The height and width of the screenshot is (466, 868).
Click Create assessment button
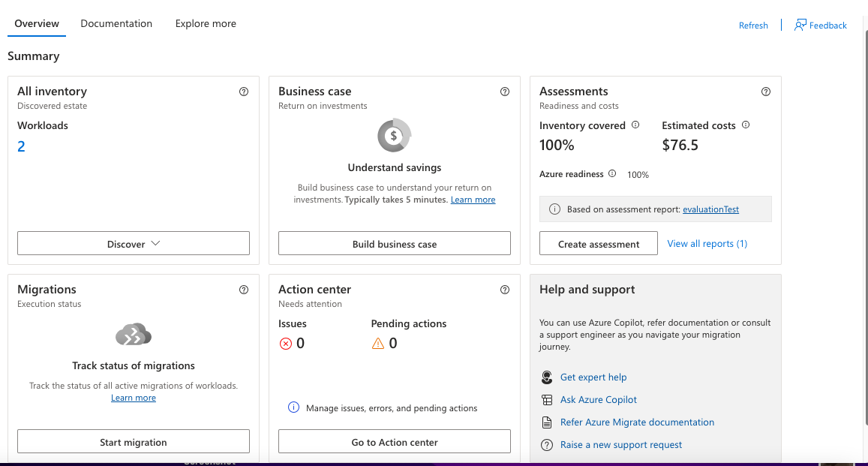(x=599, y=244)
